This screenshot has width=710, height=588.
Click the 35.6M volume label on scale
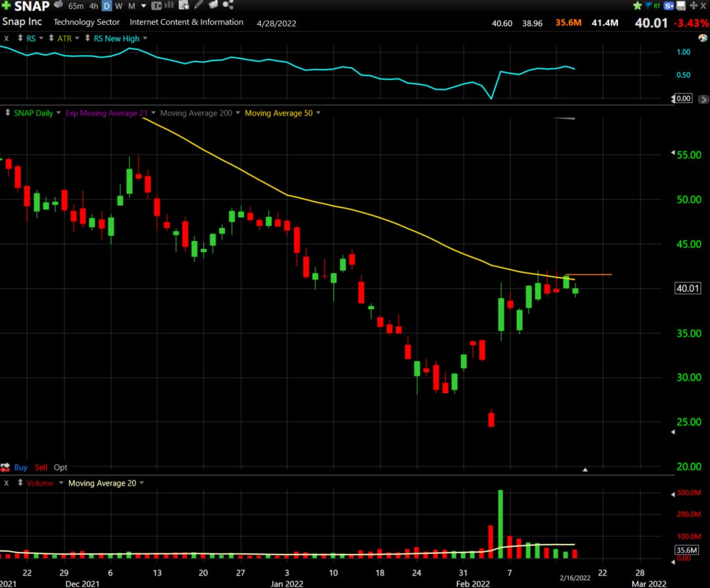pyautogui.click(x=686, y=550)
